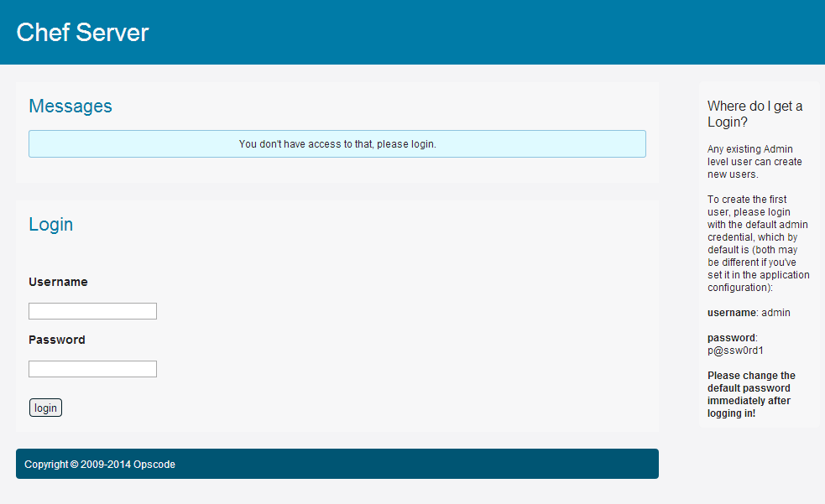
Task: Click the Username label
Action: point(59,282)
